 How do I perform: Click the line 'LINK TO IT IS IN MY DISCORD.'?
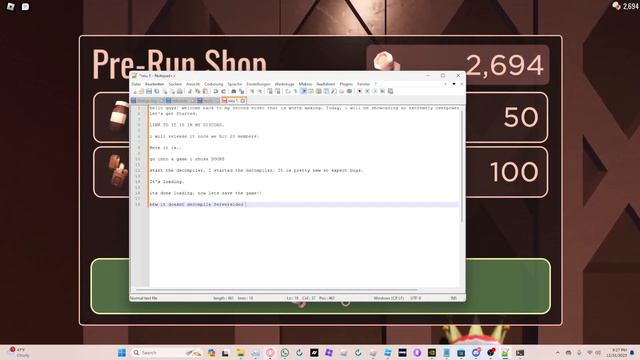pyautogui.click(x=187, y=125)
